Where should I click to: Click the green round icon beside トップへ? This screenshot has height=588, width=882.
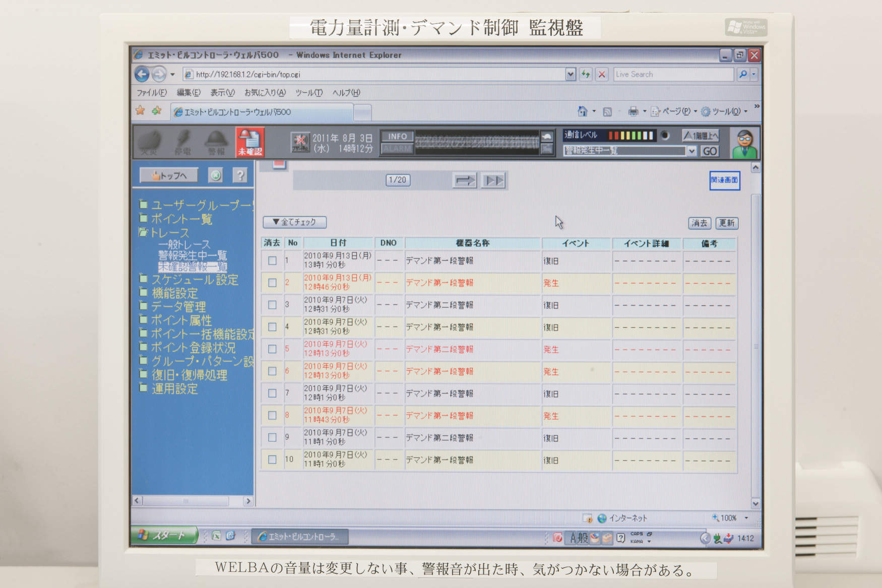point(216,175)
